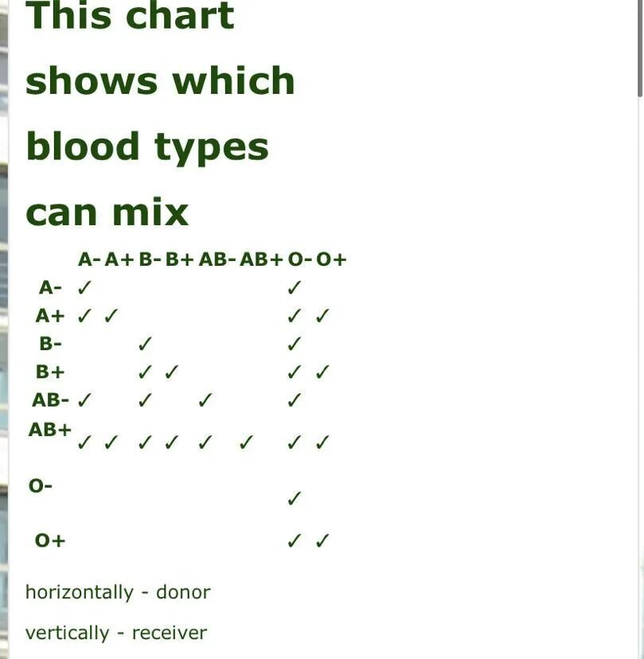Click the vertical scrollbar thumb
The image size is (644, 659).
640,47
